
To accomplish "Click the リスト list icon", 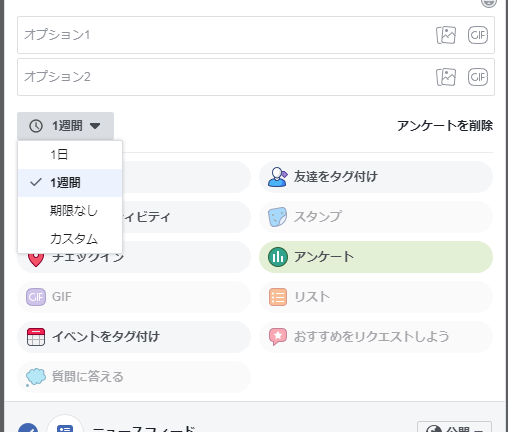I will click(x=277, y=297).
